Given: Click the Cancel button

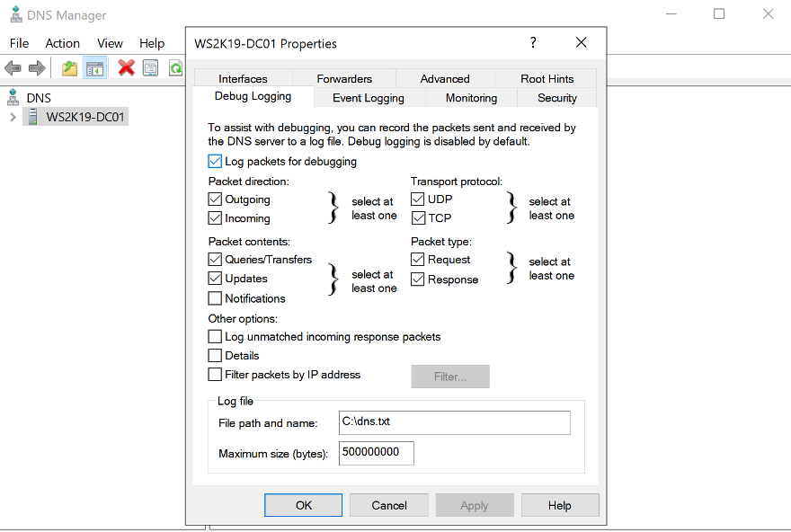Looking at the screenshot, I should click(389, 505).
